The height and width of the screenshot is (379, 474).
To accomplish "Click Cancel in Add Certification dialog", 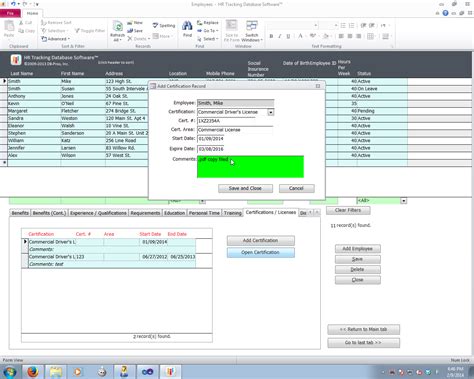I will click(x=296, y=188).
